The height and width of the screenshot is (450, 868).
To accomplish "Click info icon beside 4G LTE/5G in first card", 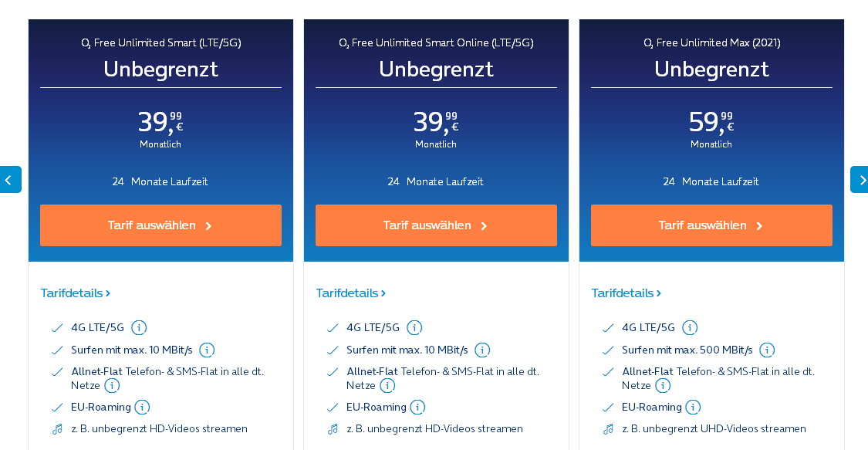I will [x=139, y=328].
